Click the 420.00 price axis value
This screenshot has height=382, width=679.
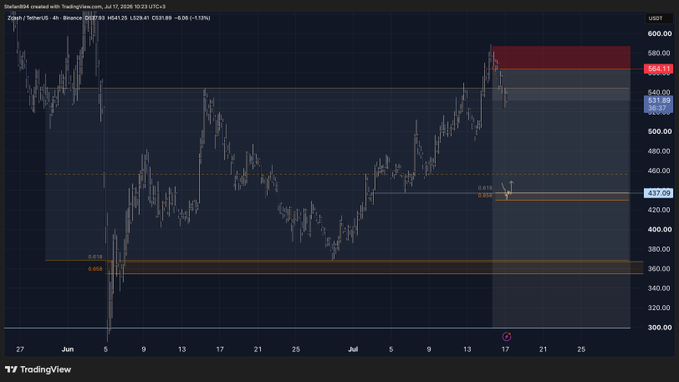click(660, 210)
